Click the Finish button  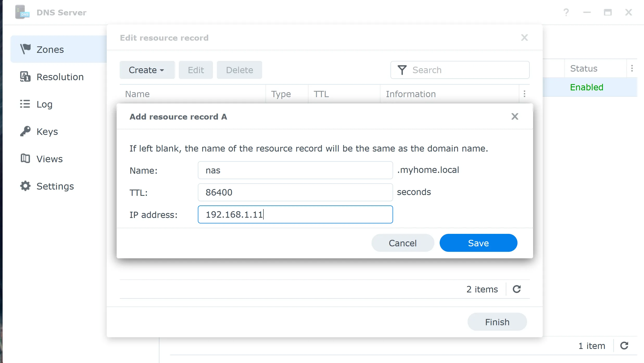(x=497, y=322)
